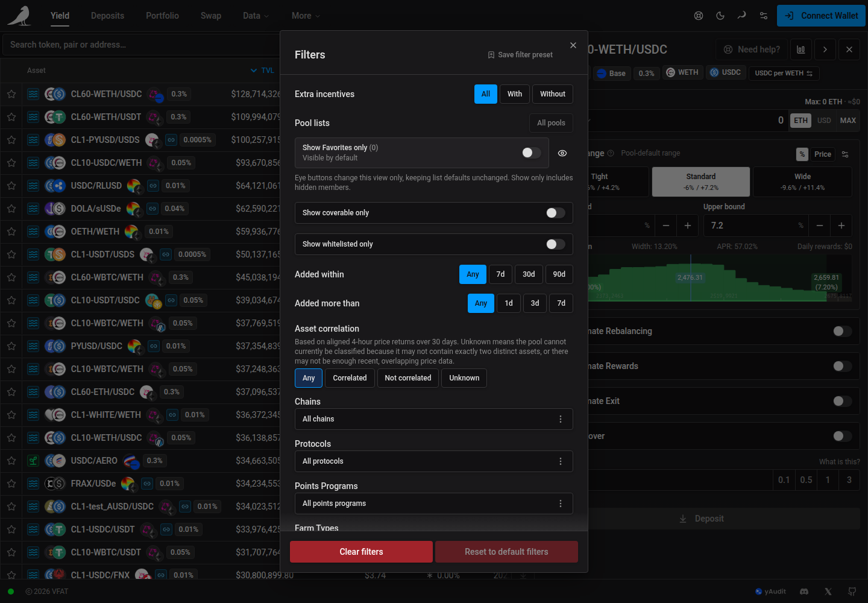Open the More menu dropdown

(306, 16)
